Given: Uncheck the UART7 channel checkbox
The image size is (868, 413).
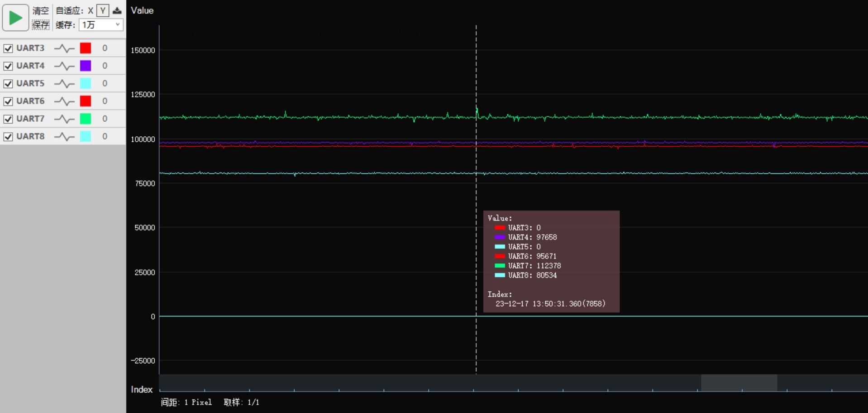Looking at the screenshot, I should tap(8, 119).
